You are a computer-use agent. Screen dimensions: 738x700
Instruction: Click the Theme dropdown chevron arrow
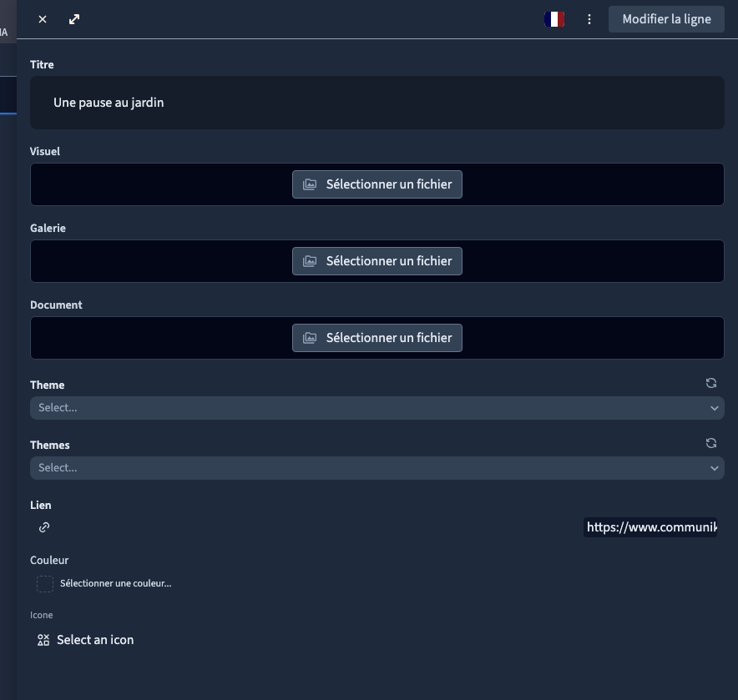click(x=714, y=408)
